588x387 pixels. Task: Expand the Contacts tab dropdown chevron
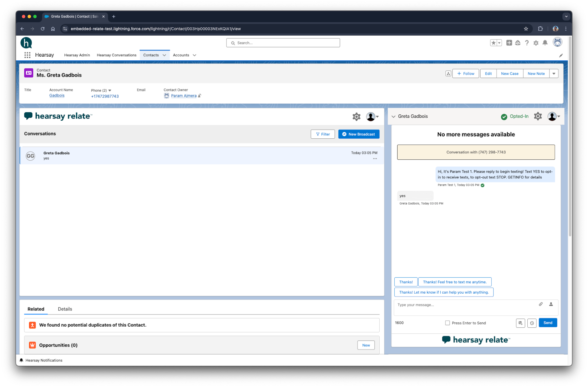pos(164,55)
